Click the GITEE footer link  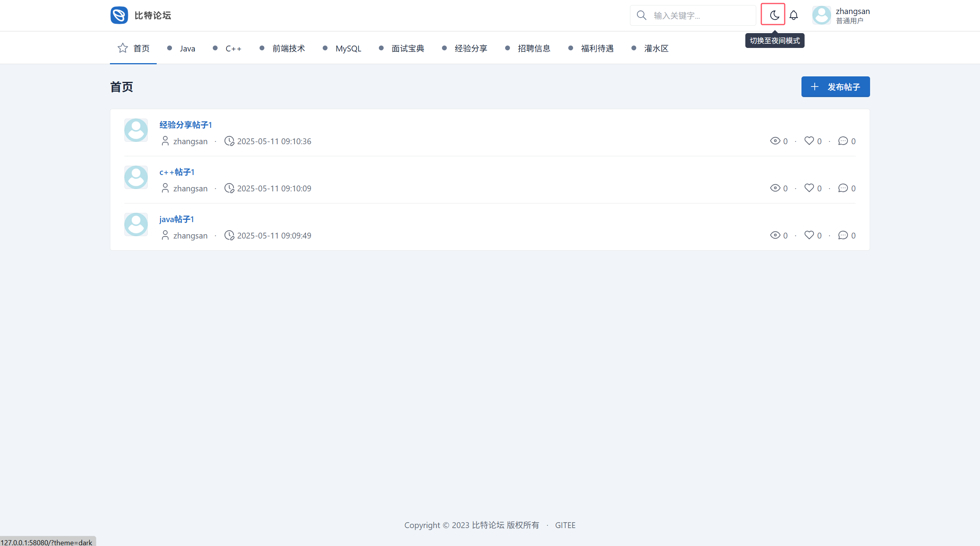[x=565, y=525]
